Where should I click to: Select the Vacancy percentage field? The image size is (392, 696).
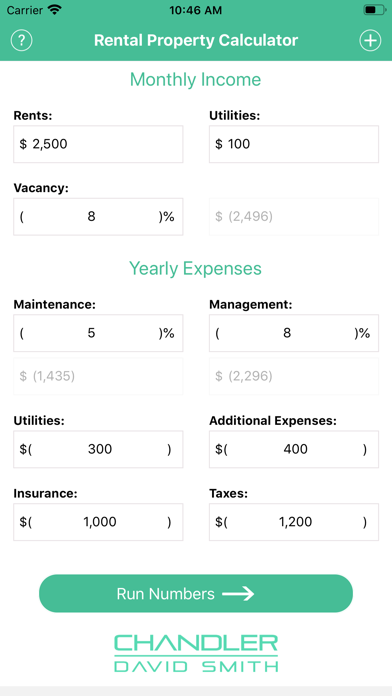pos(98,217)
